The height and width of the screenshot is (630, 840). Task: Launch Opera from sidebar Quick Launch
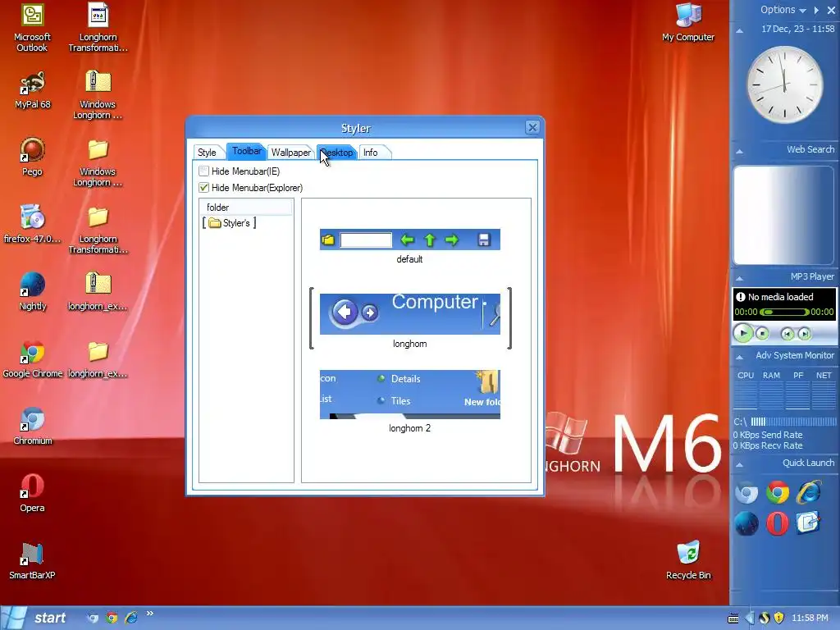click(778, 523)
